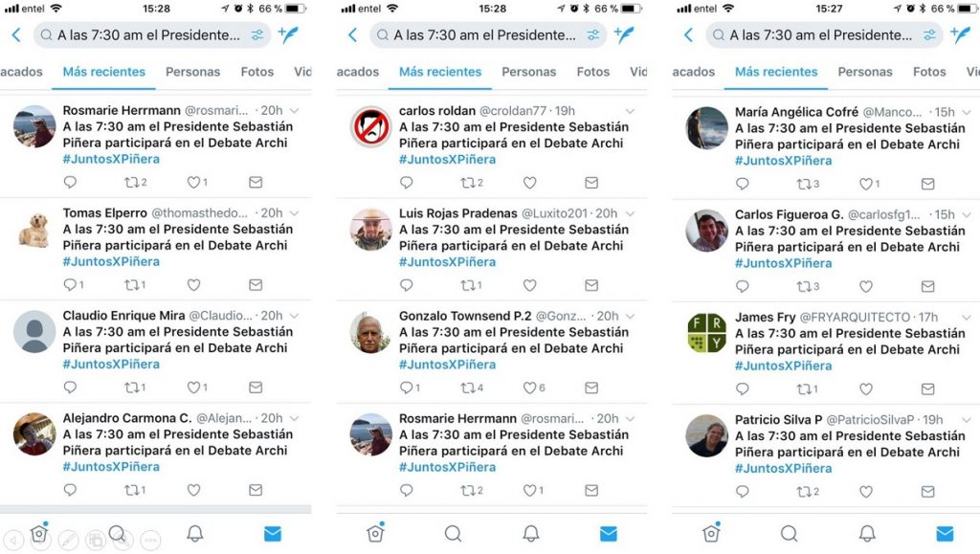Viewport: 980px width, 554px height.
Task: Share James Fry's tweet via message envelope
Action: click(927, 389)
